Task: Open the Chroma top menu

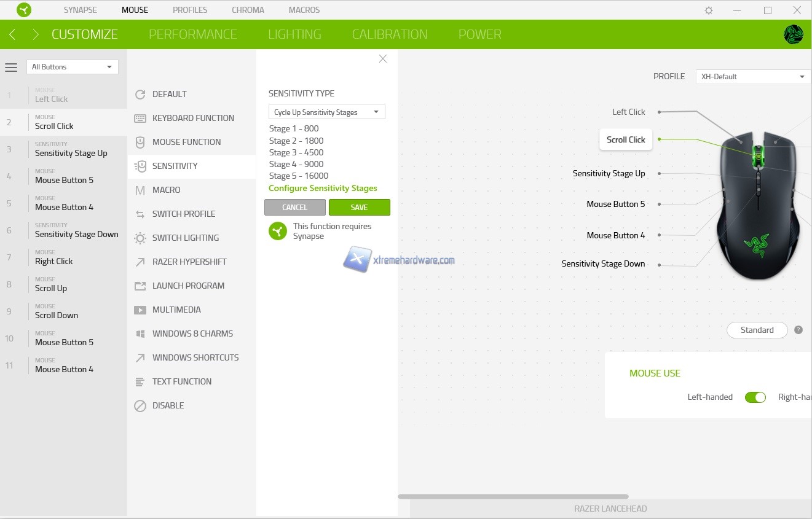Action: [248, 10]
